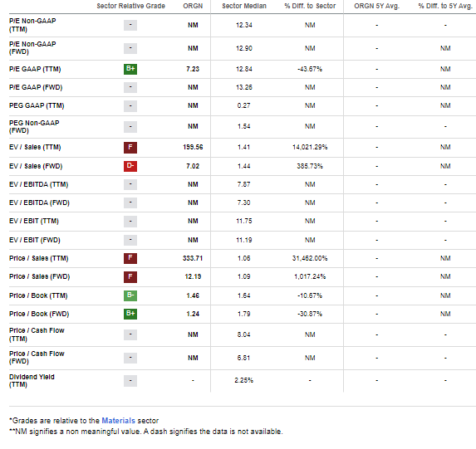This screenshot has height=449, width=476.
Task: Select the EV / Sales (TTM) row label
Action: [x=35, y=147]
